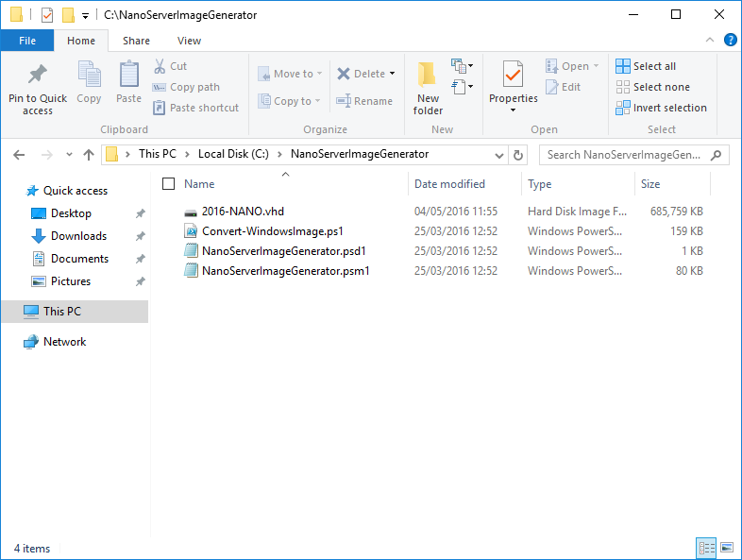Open the New item dropdown icon
Screen dimensions: 742x560
coord(463,66)
